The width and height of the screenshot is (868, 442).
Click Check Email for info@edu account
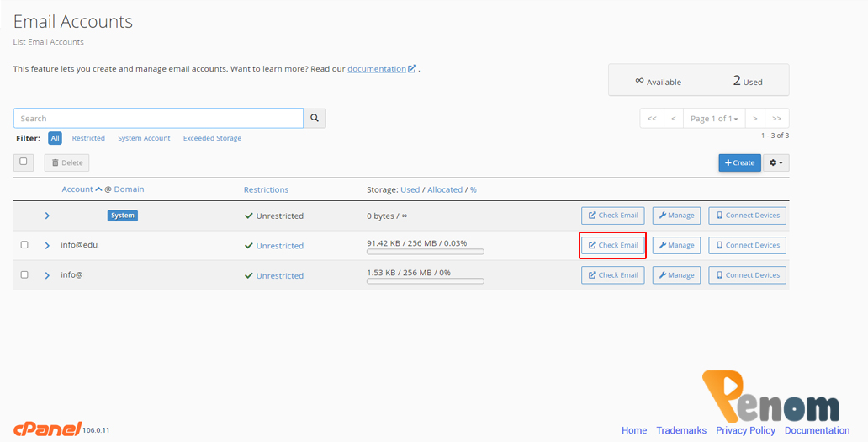click(613, 245)
